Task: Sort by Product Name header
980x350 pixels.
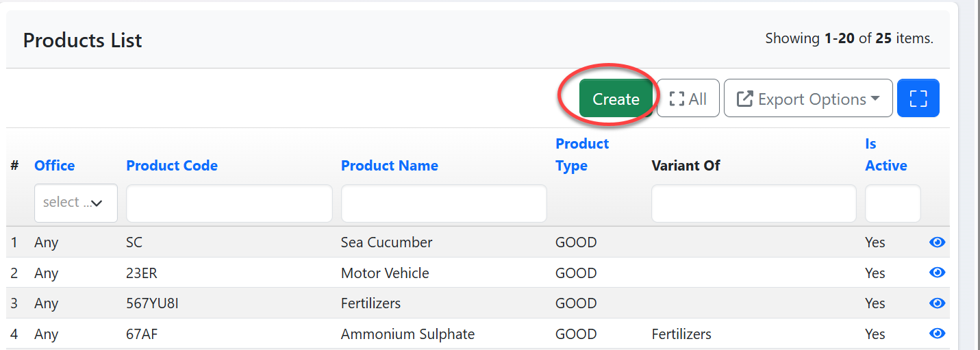Action: tap(389, 166)
